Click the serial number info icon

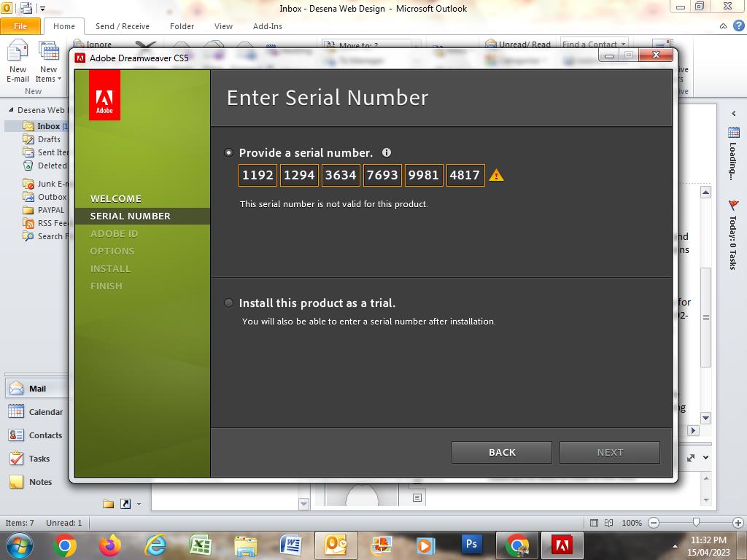click(387, 152)
